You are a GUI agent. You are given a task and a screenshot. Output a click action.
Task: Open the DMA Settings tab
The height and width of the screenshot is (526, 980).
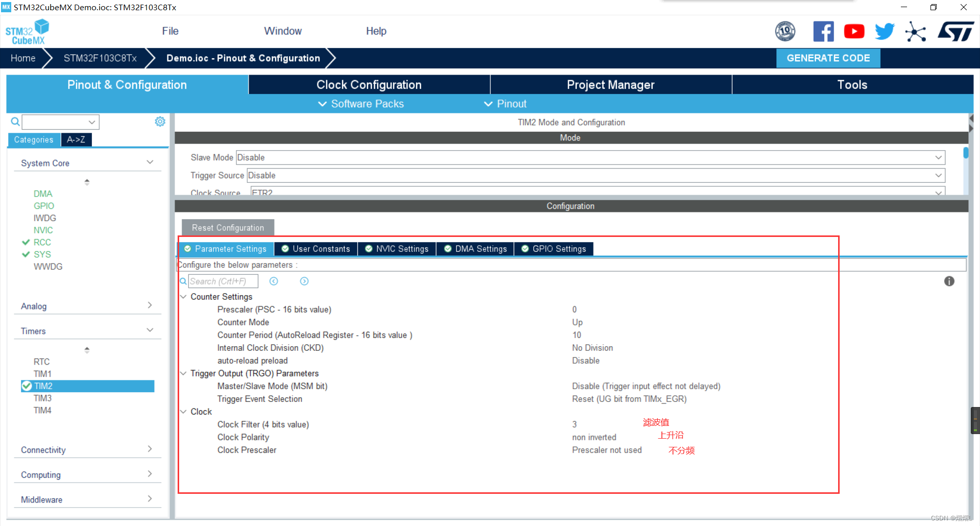[475, 249]
